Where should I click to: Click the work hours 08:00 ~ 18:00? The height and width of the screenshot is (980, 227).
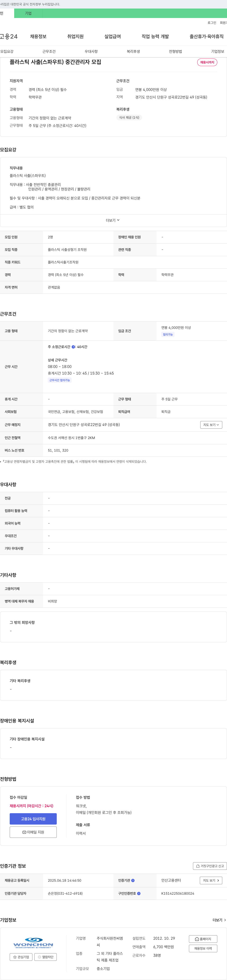click(60, 367)
